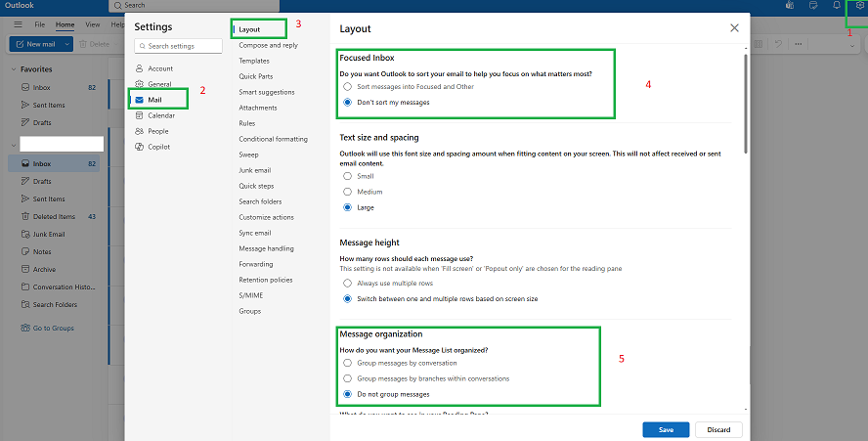Choose Always use multiple rows
The width and height of the screenshot is (868, 441).
click(x=347, y=284)
